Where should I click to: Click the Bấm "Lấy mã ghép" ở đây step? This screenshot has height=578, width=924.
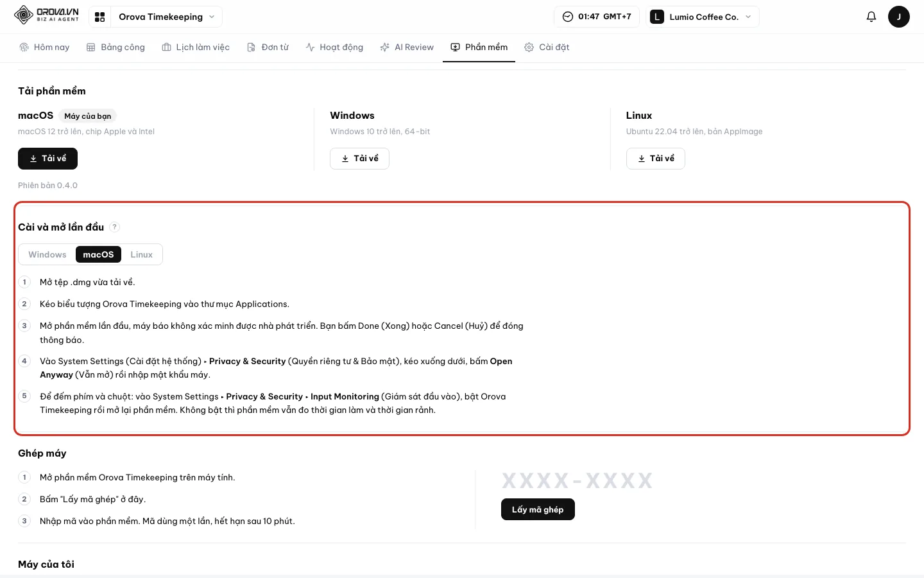click(x=92, y=499)
